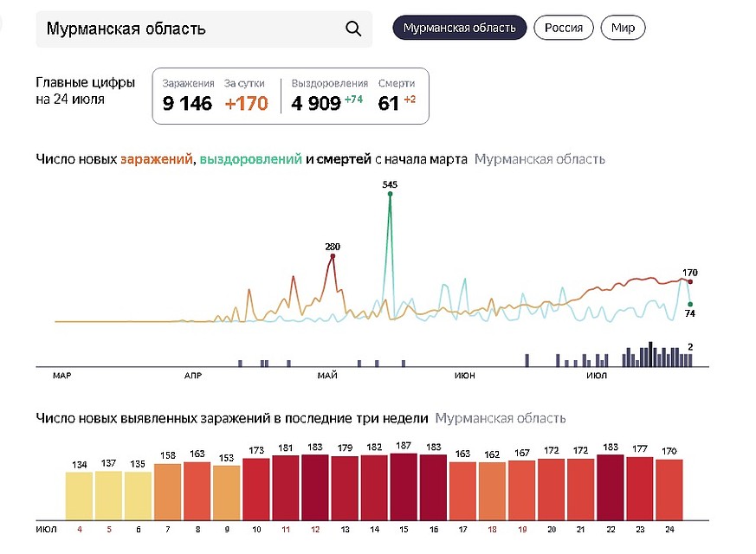
Task: Click the July 18 bar with 162
Action: coord(492,492)
